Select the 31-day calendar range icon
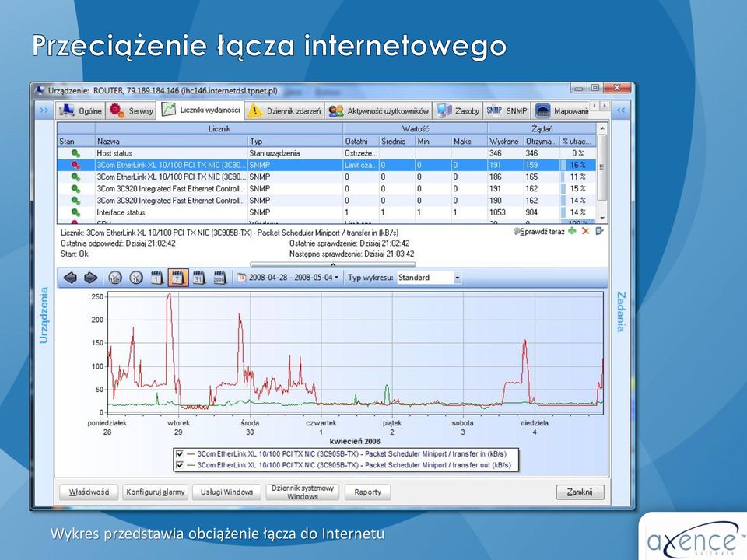 [x=198, y=278]
